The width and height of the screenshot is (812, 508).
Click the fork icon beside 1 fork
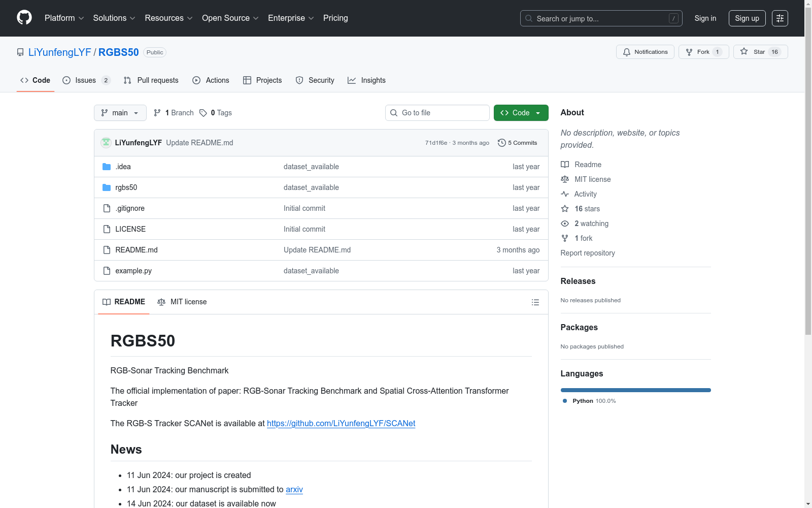(565, 238)
